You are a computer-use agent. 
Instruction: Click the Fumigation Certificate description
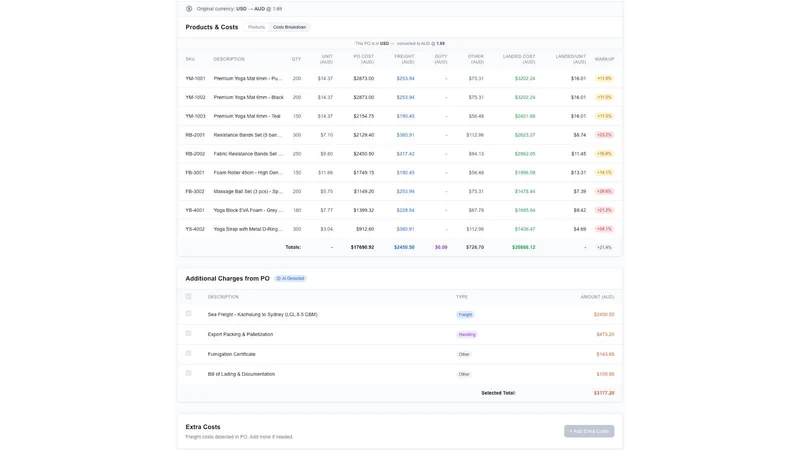[232, 355]
